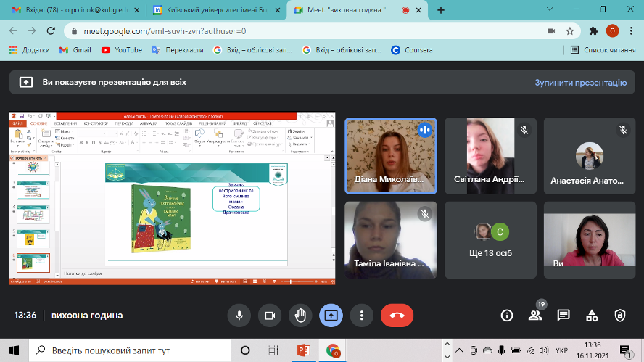Click your own video tile labeled Ви
The image size is (644, 362).
(x=590, y=240)
